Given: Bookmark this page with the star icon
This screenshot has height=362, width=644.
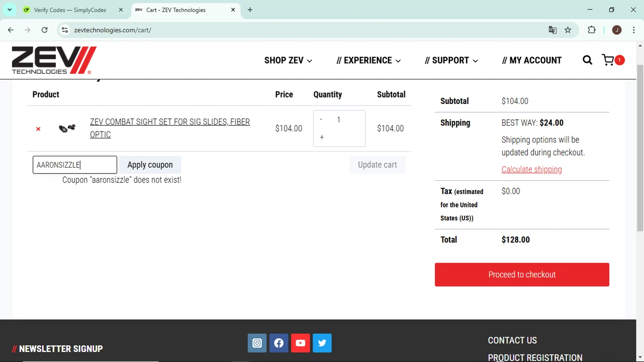Looking at the screenshot, I should (x=568, y=30).
